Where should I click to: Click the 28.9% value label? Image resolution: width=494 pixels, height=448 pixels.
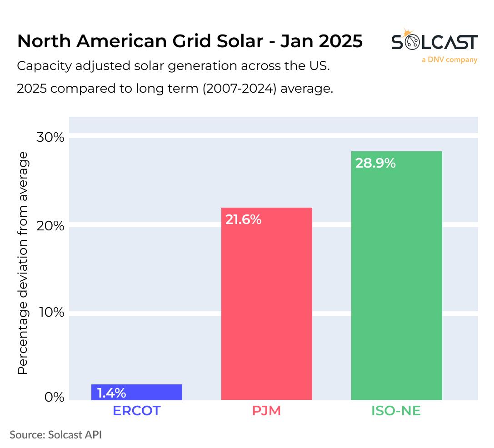(x=375, y=163)
